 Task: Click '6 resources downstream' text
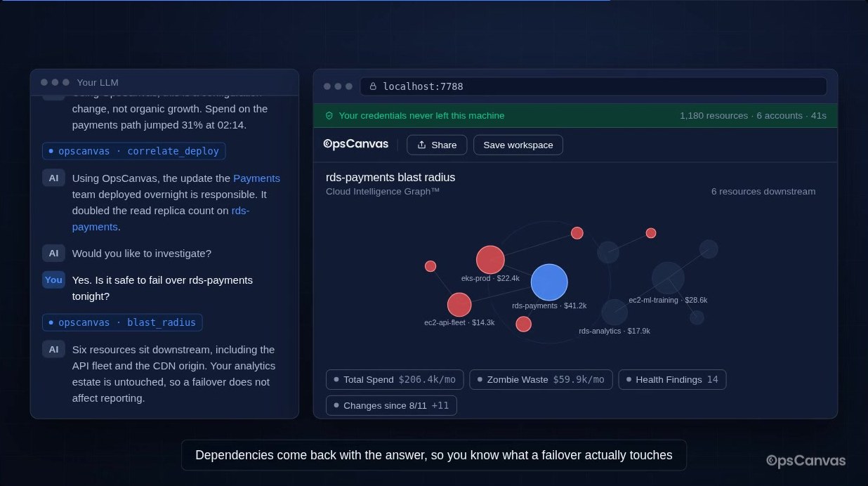pyautogui.click(x=763, y=191)
